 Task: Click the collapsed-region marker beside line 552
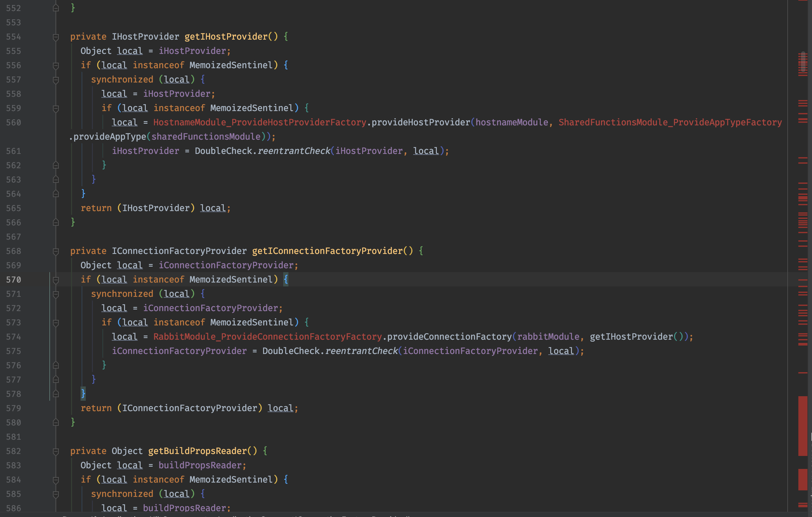point(56,8)
